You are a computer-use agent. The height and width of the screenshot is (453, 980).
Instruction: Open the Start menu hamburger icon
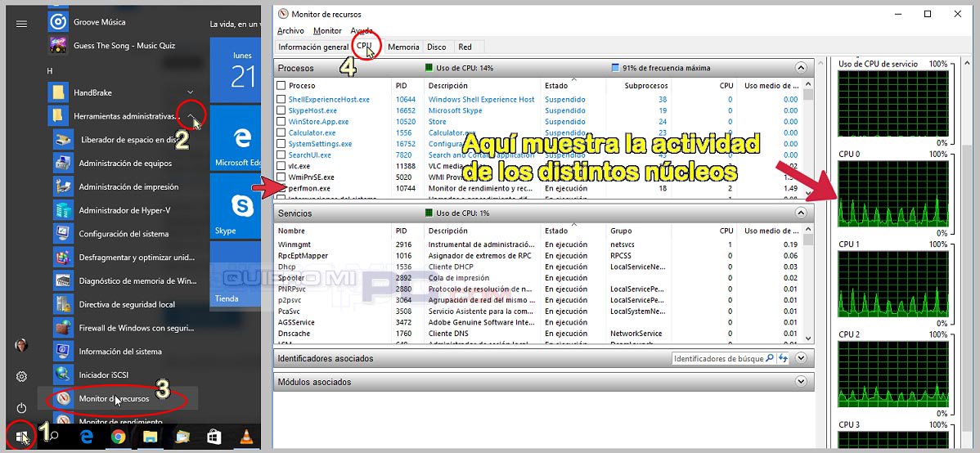pyautogui.click(x=21, y=24)
